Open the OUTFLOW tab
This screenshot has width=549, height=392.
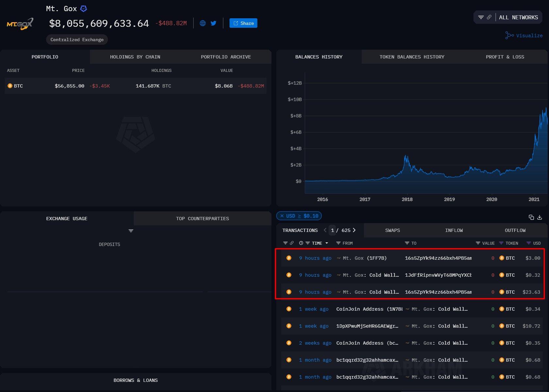[x=515, y=230]
